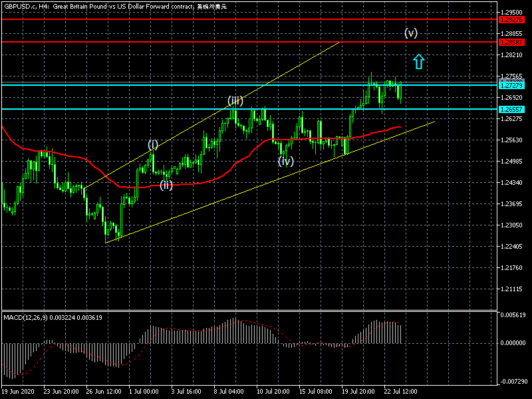Screen dimensions: 532x399
Task: Click the 1.28855 price scale label
Action: click(511, 34)
